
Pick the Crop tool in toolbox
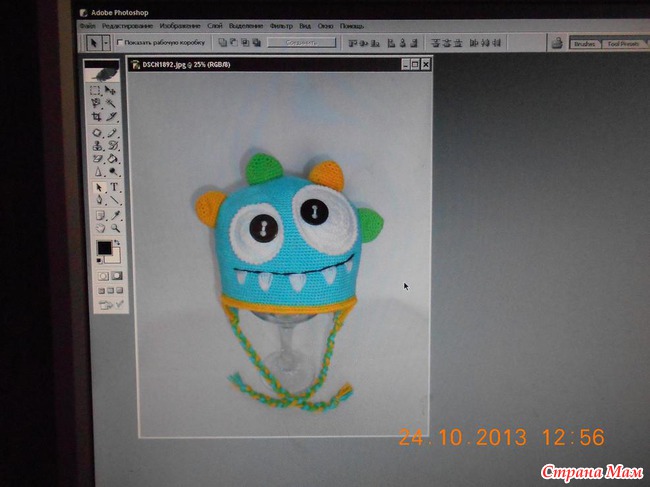97,117
